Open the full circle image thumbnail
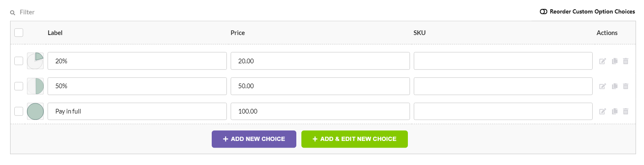 35,111
